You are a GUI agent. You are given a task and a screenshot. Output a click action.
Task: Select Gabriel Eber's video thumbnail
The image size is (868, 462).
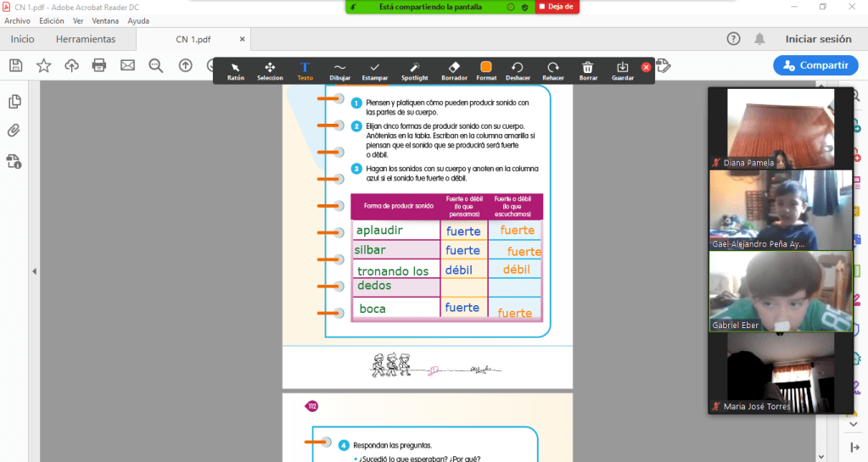[769, 291]
